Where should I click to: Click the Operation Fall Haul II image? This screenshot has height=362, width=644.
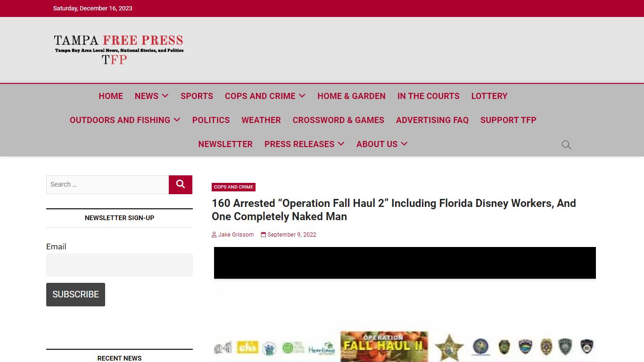pyautogui.click(x=405, y=304)
